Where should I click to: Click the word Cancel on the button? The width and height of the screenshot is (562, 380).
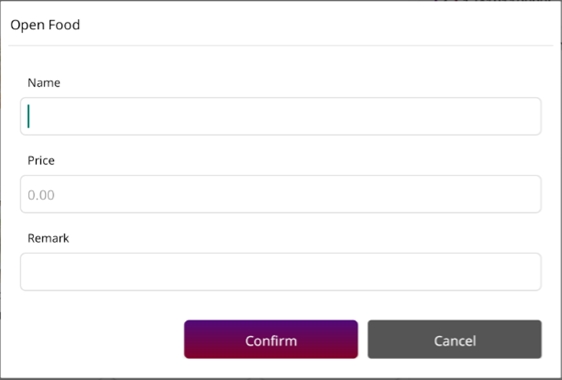(455, 341)
